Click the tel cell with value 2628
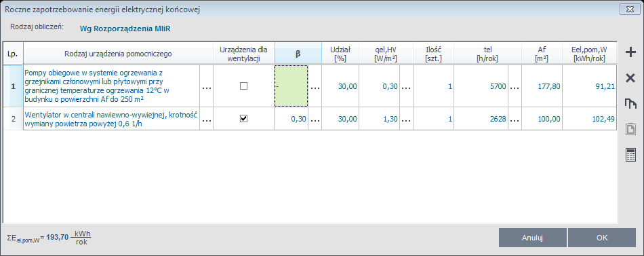This screenshot has height=256, width=644. click(481, 119)
